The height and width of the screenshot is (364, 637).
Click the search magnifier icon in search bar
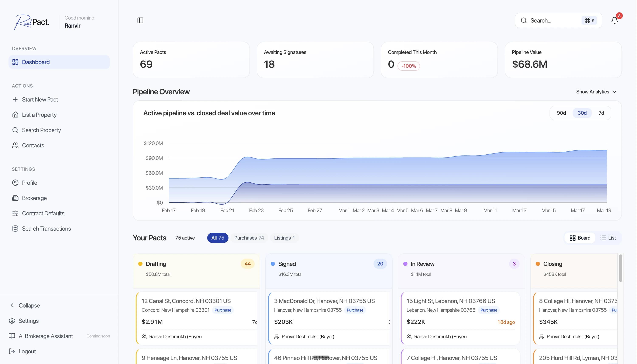[524, 21]
